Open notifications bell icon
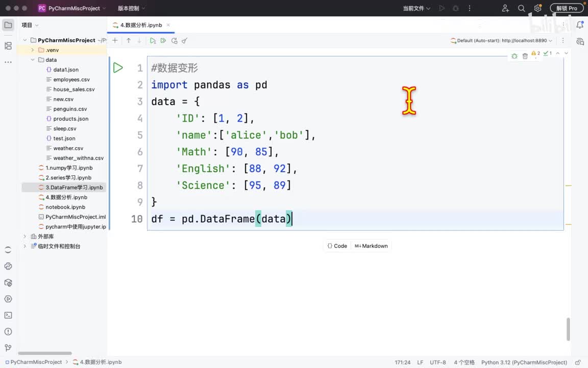Screen dimensions: 588x368 [x=580, y=25]
